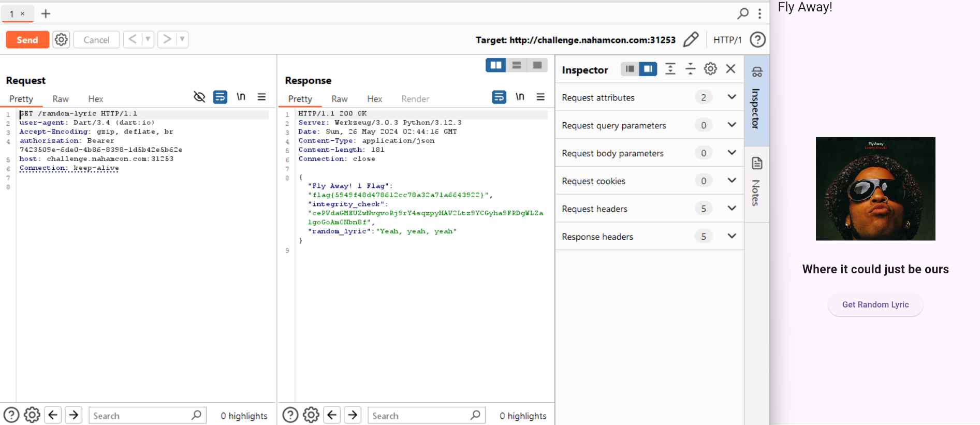This screenshot has height=425, width=980.
Task: Focus the Response Search input field
Action: (x=427, y=416)
